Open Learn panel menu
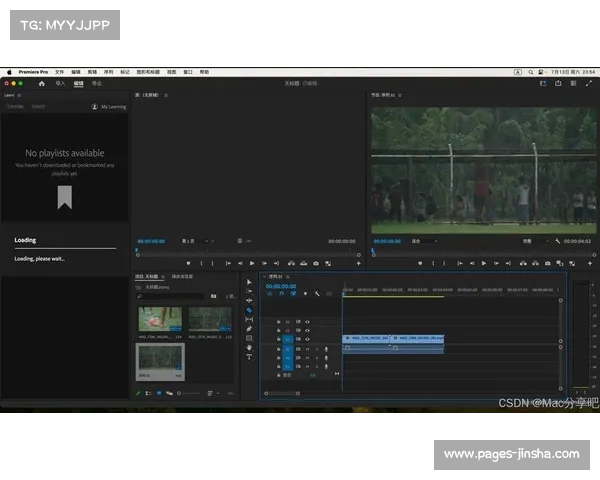Viewport: 600px width, 480px height. (x=19, y=95)
